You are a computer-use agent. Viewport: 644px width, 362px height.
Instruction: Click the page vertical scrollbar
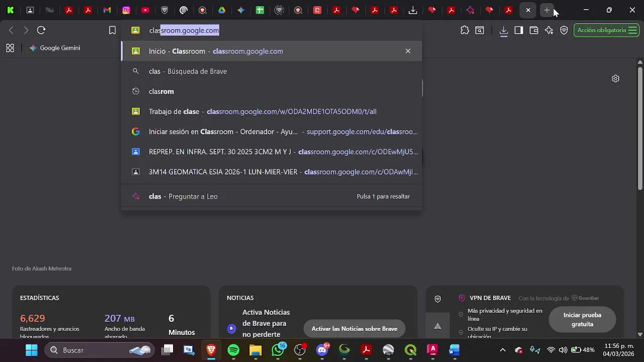point(640,128)
